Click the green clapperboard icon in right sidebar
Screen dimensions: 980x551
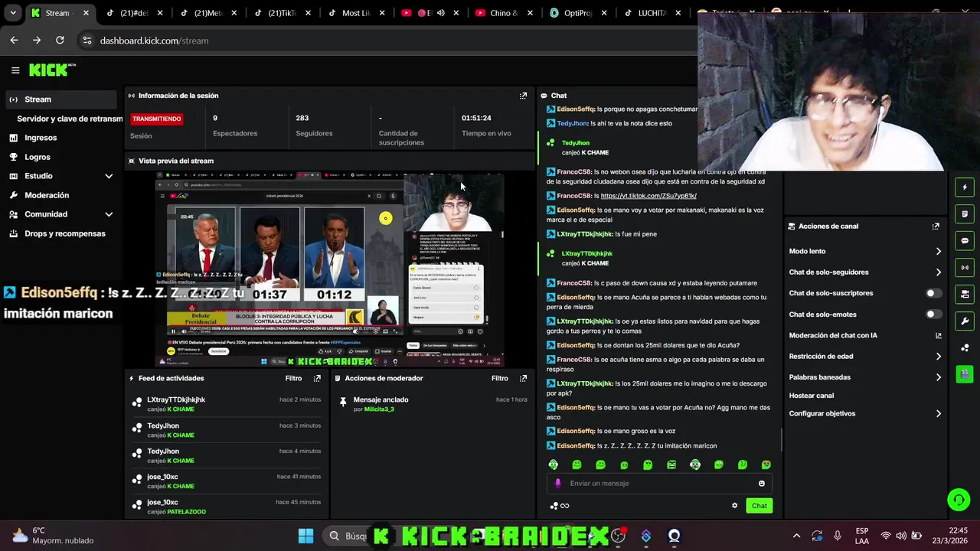coord(965,374)
